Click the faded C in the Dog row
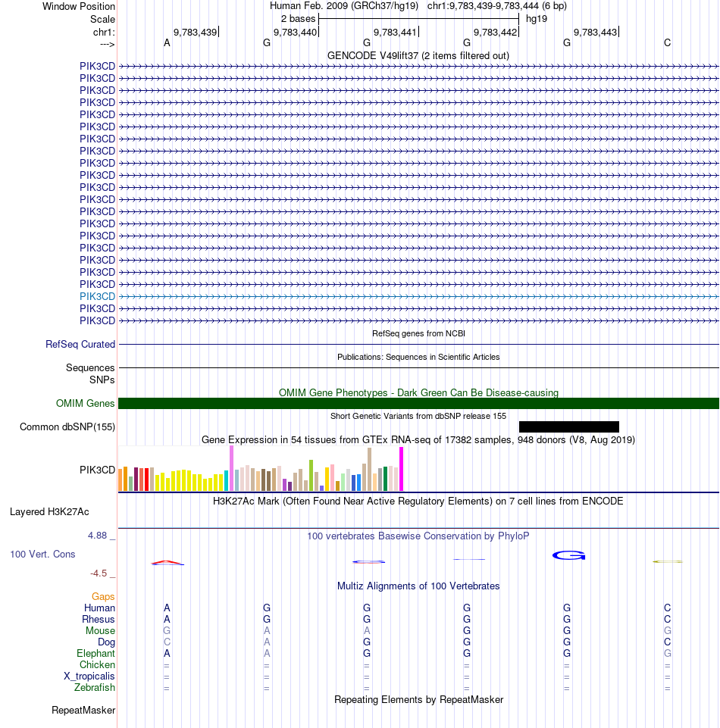The image size is (720, 728). [x=167, y=642]
